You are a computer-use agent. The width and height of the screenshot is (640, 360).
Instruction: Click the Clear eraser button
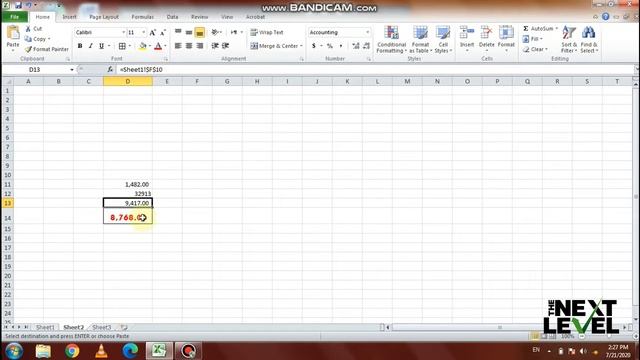point(535,49)
